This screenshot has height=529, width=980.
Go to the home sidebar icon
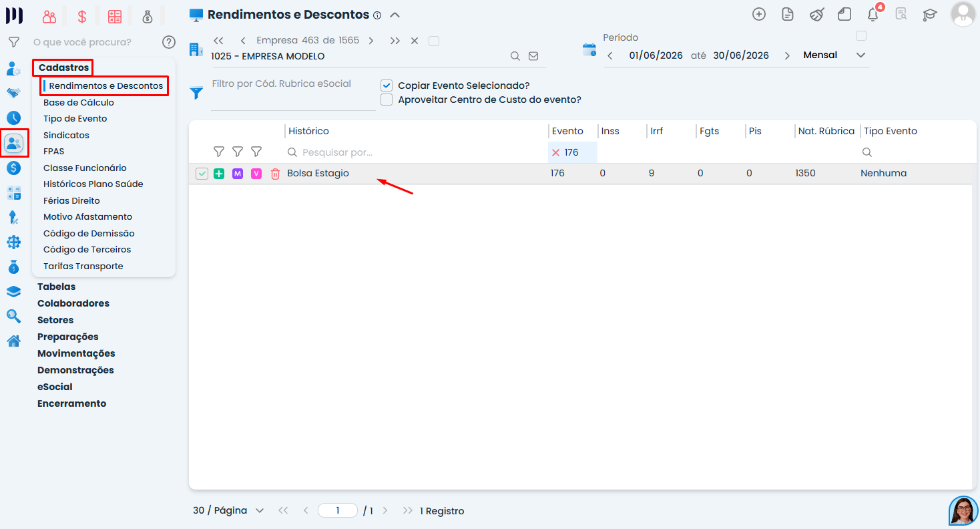click(13, 341)
